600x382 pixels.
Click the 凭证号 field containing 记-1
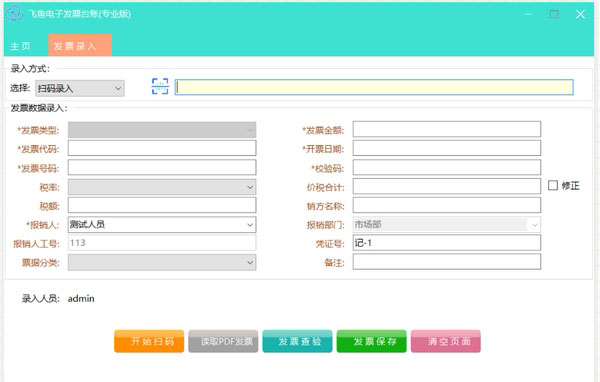(447, 243)
